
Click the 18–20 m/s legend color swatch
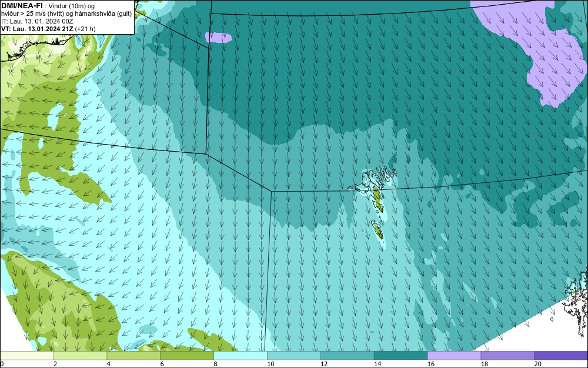click(x=508, y=355)
